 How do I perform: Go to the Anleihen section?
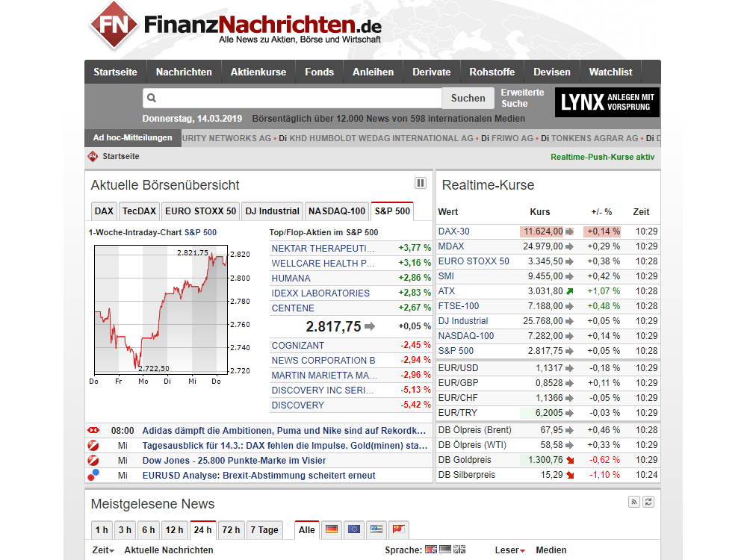pos(373,72)
